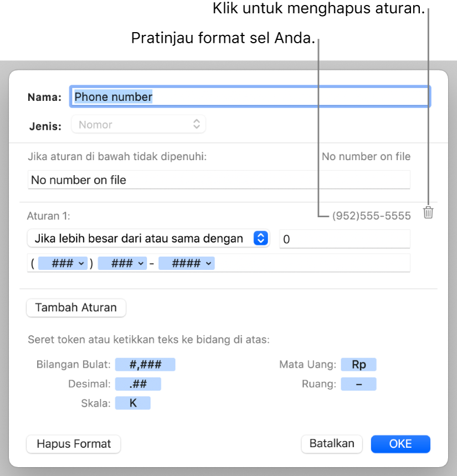Click the rule format field's empty area after tokens
The height and width of the screenshot is (476, 457).
click(x=312, y=263)
